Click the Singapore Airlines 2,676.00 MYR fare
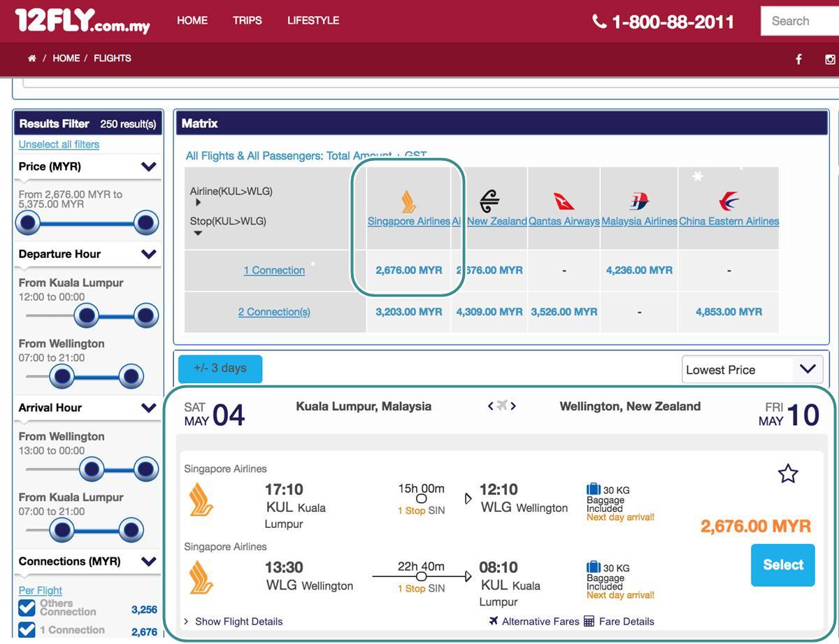The height and width of the screenshot is (644, 839). tap(409, 271)
